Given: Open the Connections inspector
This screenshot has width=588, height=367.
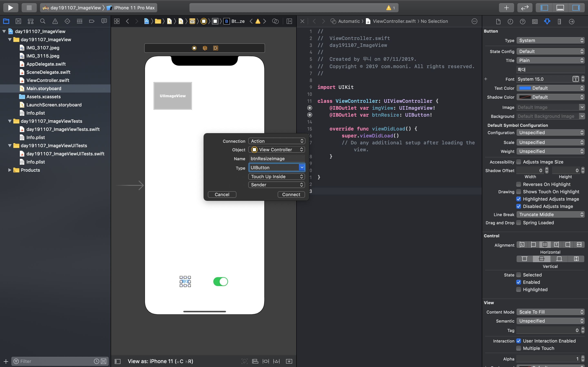Looking at the screenshot, I should [571, 21].
